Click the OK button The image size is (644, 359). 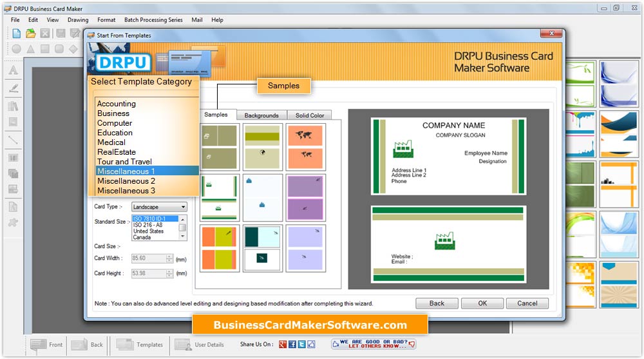482,303
